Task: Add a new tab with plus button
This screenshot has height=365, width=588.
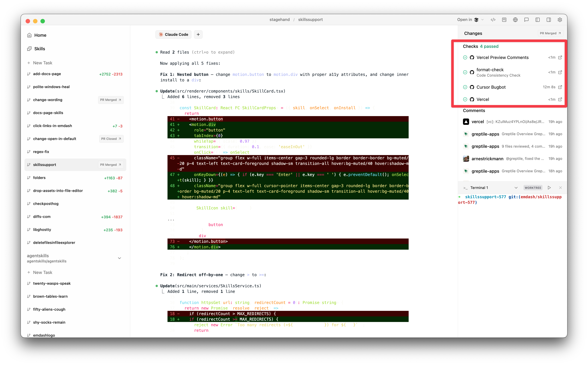Action: (198, 34)
